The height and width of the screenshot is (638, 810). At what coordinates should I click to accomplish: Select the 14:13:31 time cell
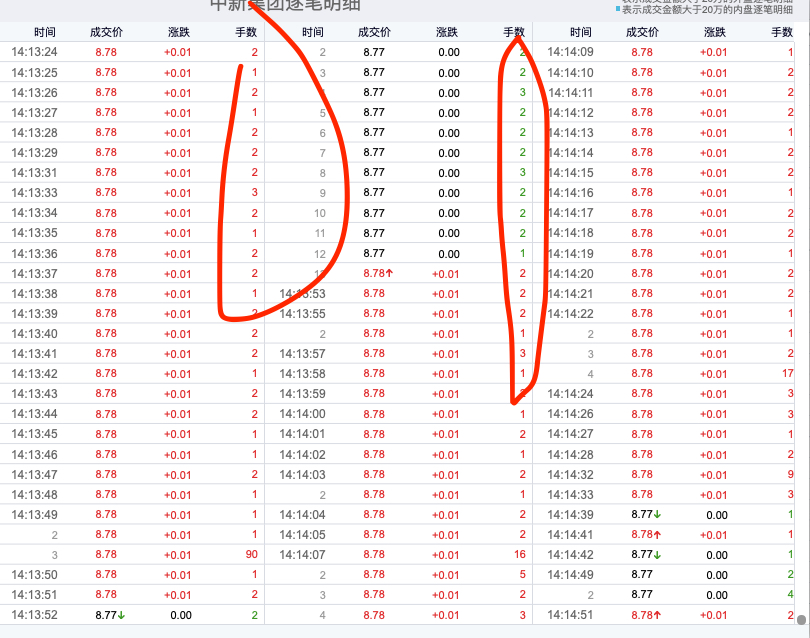tap(34, 173)
